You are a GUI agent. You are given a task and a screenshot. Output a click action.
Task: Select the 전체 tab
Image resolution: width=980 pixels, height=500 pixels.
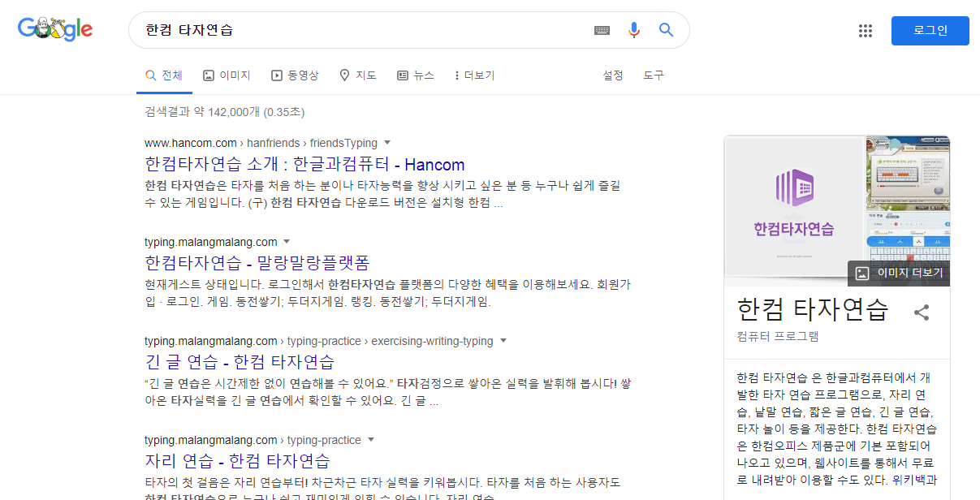(x=164, y=75)
